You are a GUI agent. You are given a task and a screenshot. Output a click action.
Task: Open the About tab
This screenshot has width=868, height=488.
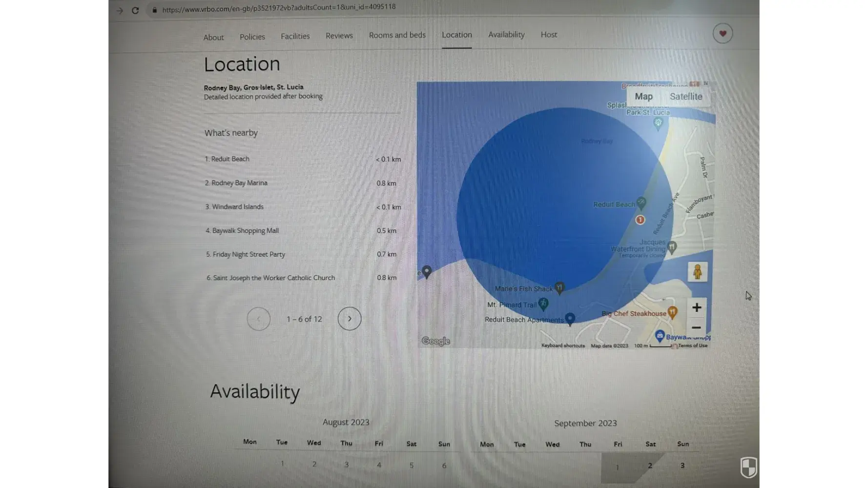pos(213,38)
